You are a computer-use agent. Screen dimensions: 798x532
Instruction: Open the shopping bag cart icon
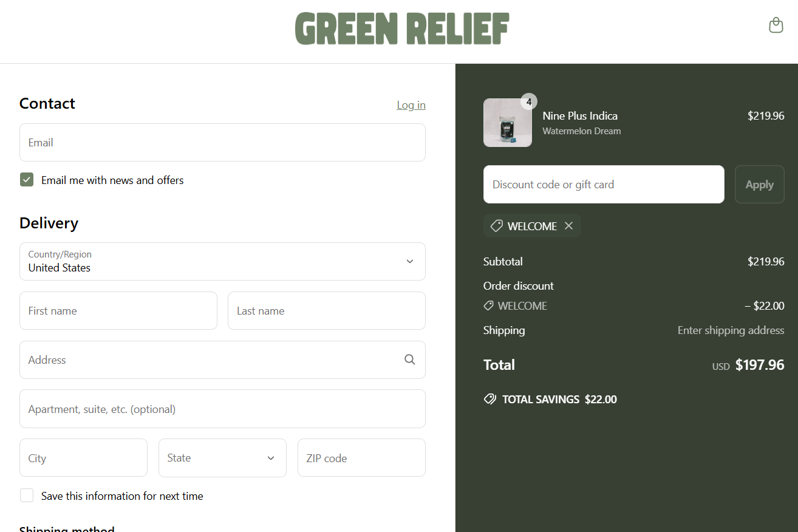(x=776, y=26)
